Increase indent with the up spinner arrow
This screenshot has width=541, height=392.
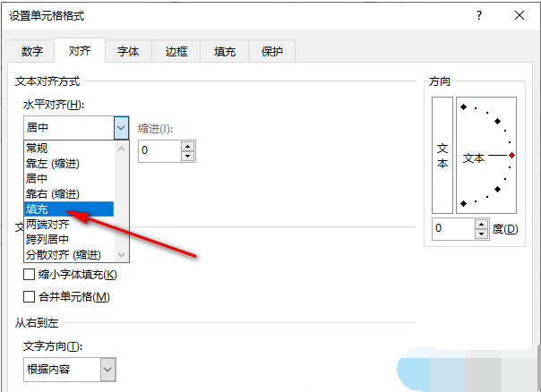(187, 146)
